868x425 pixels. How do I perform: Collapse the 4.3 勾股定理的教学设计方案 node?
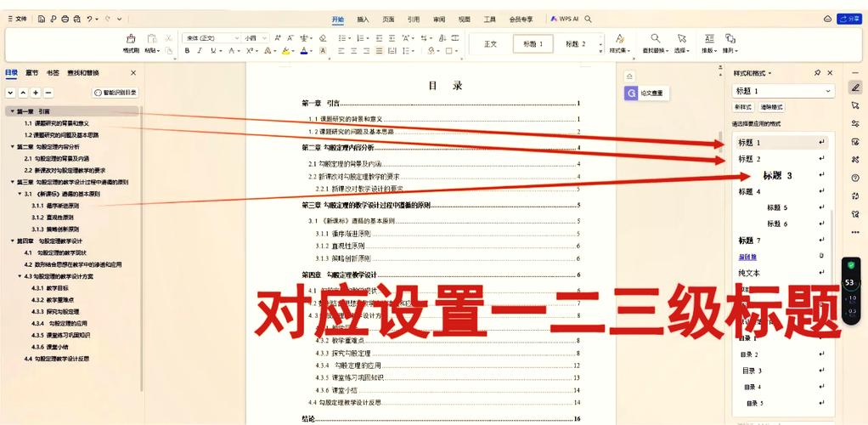[20, 276]
